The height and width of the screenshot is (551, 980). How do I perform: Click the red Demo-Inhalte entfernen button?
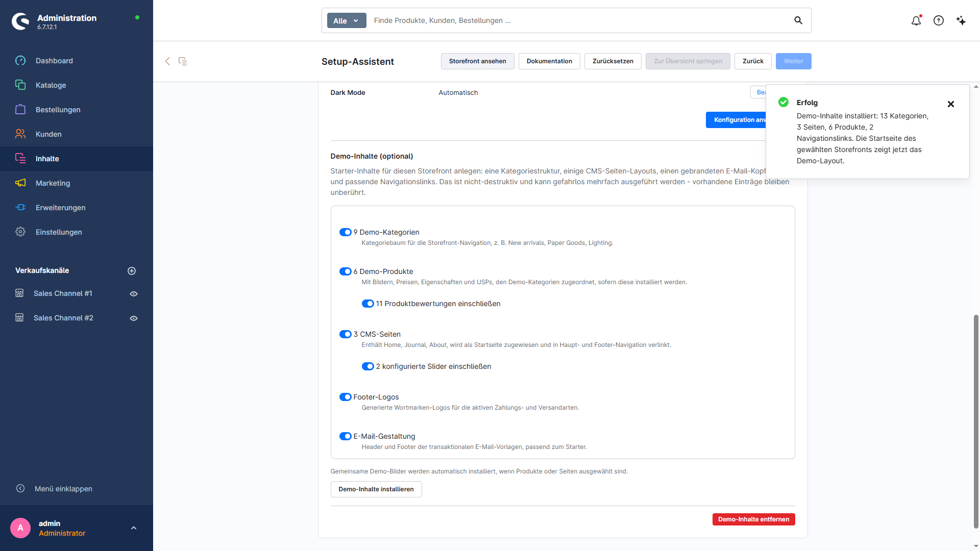click(754, 519)
